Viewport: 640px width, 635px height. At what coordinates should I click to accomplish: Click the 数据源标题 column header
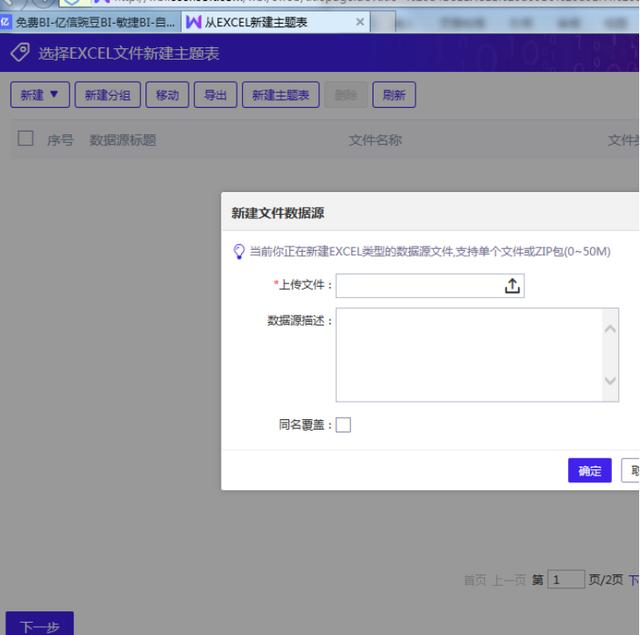coord(123,140)
